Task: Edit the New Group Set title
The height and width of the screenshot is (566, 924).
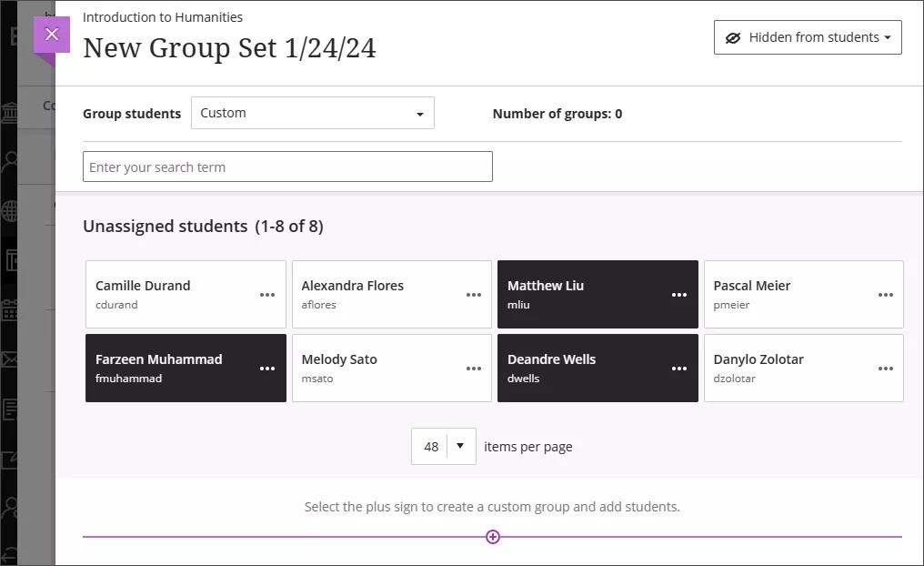Action: pyautogui.click(x=230, y=47)
